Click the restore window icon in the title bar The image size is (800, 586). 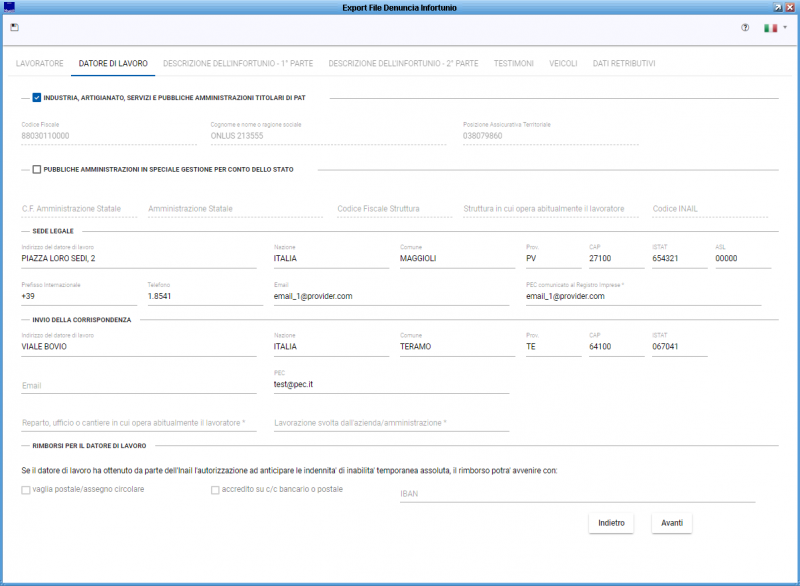(x=778, y=7)
